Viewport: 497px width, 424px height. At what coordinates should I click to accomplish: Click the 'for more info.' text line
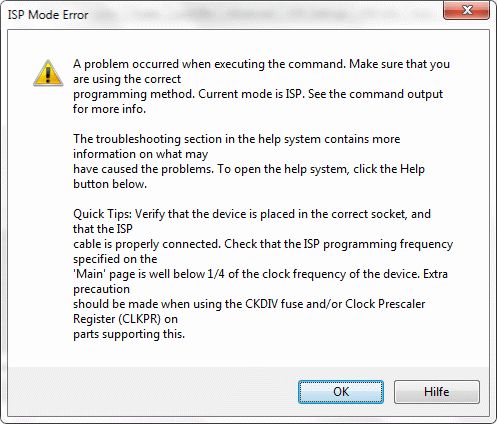(x=110, y=109)
